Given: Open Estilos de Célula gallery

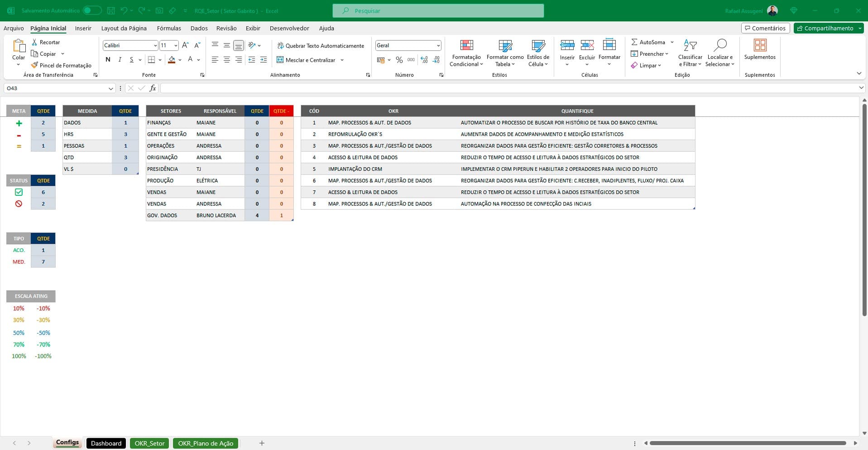Looking at the screenshot, I should (538, 53).
